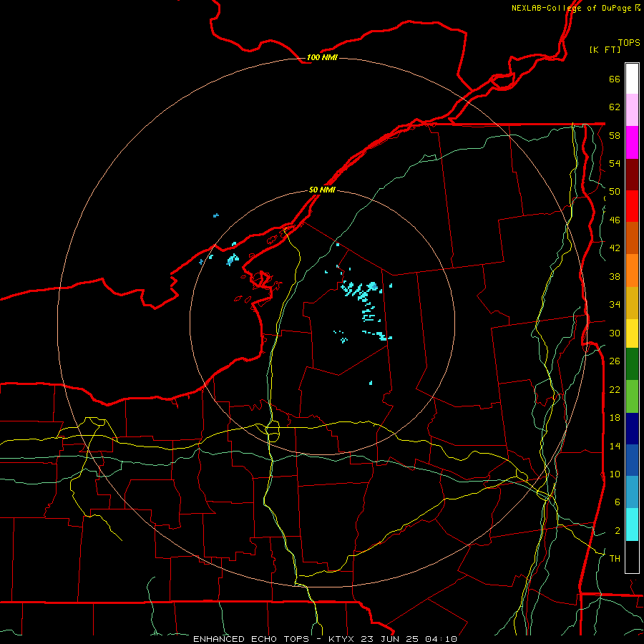Click the 2 legend value label
Viewport: 644px width, 644px height.
618,531
